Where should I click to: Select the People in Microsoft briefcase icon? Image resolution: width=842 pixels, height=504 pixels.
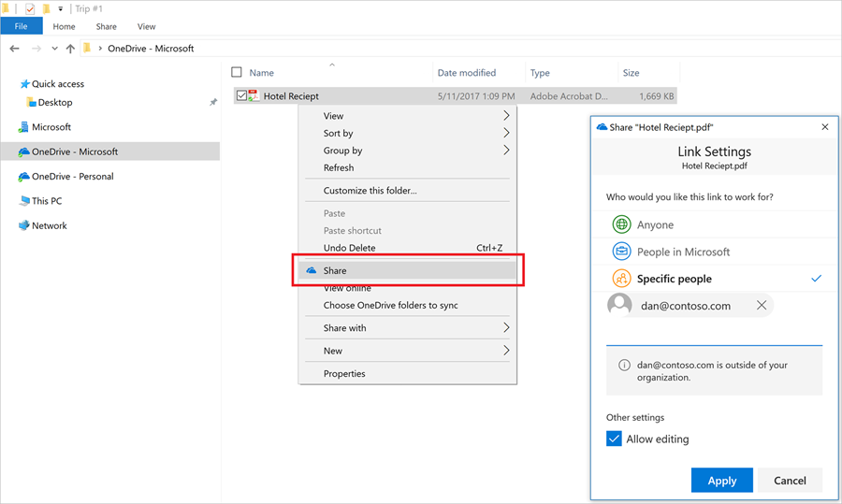point(621,252)
